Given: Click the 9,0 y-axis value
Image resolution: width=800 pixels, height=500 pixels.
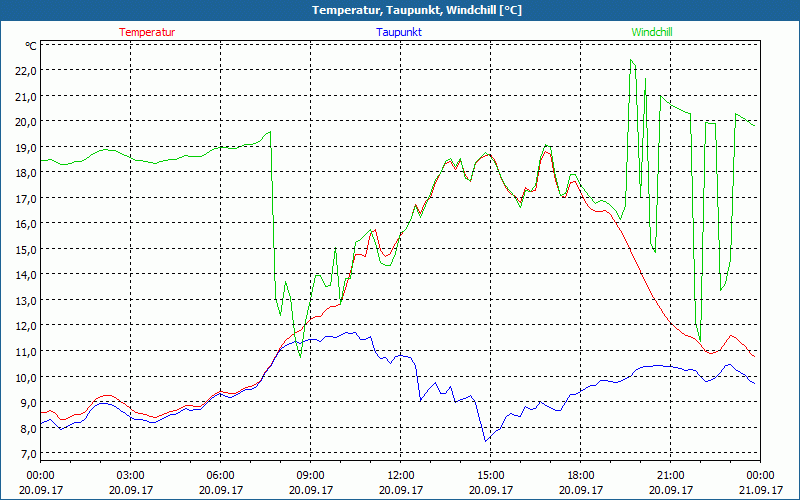Looking at the screenshot, I should pos(28,403).
